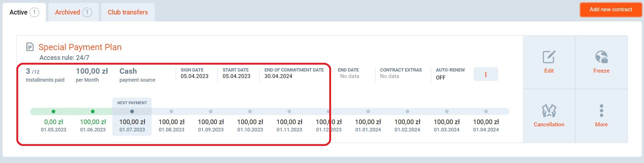Select the 01.06.2023 paid installment dot
Image resolution: width=644 pixels, height=163 pixels.
[x=93, y=111]
